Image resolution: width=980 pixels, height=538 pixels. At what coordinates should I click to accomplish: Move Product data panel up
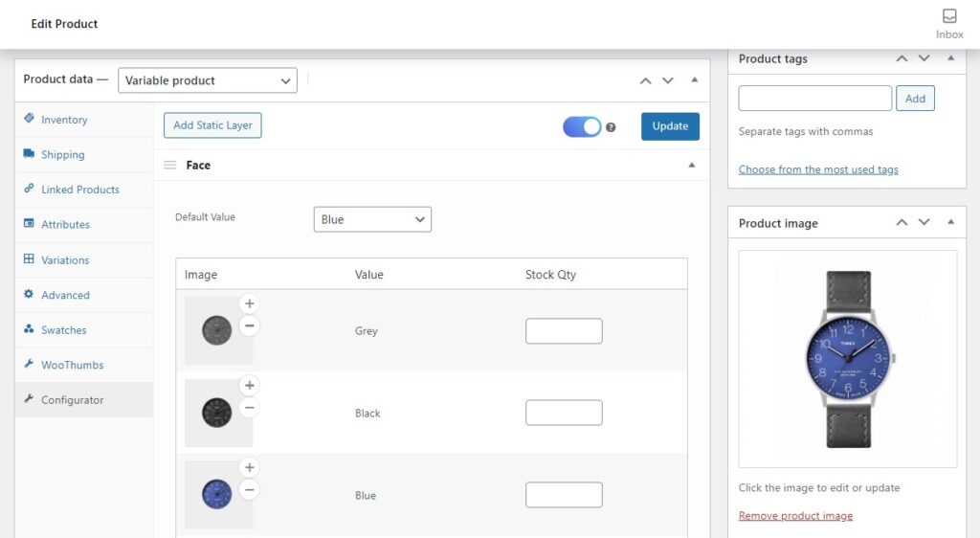pos(646,80)
